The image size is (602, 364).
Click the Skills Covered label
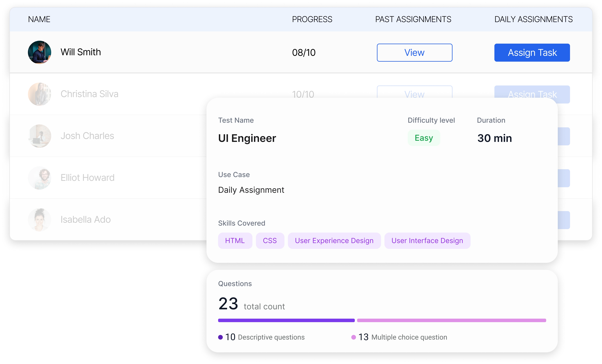point(241,223)
